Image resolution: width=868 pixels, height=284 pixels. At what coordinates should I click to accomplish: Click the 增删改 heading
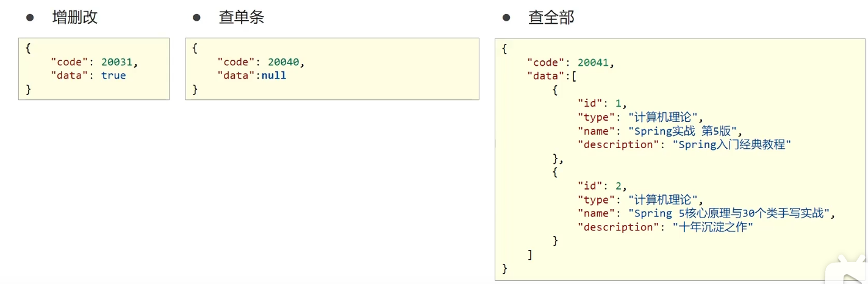pos(74,18)
